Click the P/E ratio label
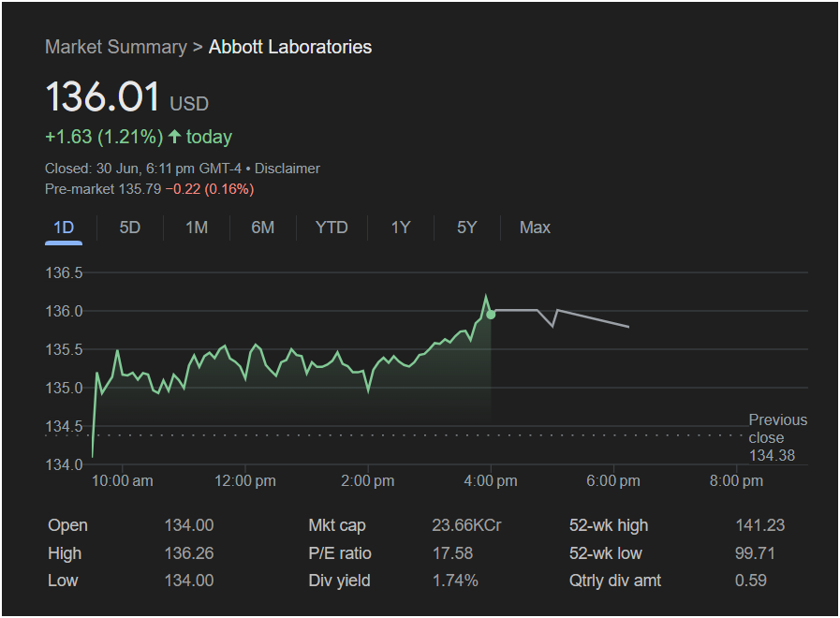The height and width of the screenshot is (618, 840). point(340,553)
